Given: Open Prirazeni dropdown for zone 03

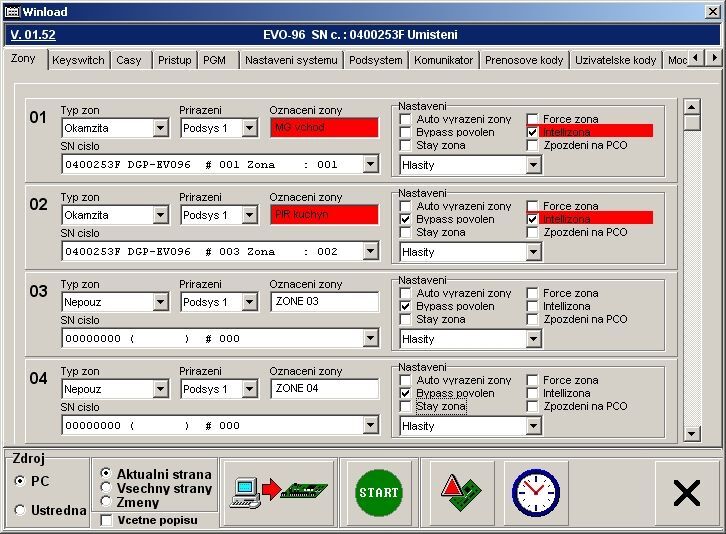Looking at the screenshot, I should [x=250, y=302].
